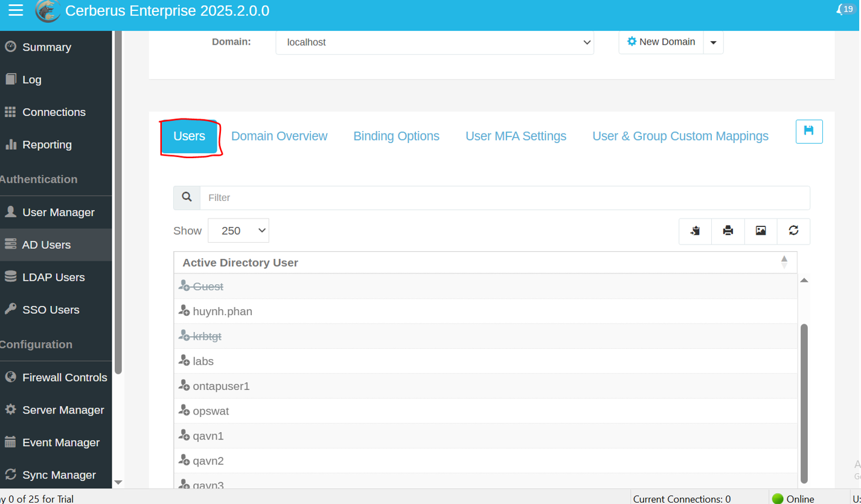Viewport: 861px width, 504px height.
Task: Open the User MFA Settings tab
Action: click(x=516, y=136)
